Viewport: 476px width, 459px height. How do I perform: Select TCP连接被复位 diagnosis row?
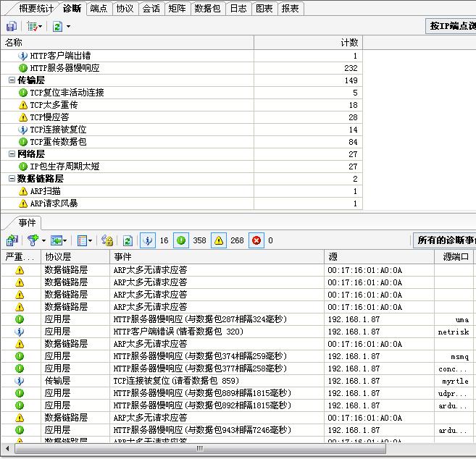181,130
